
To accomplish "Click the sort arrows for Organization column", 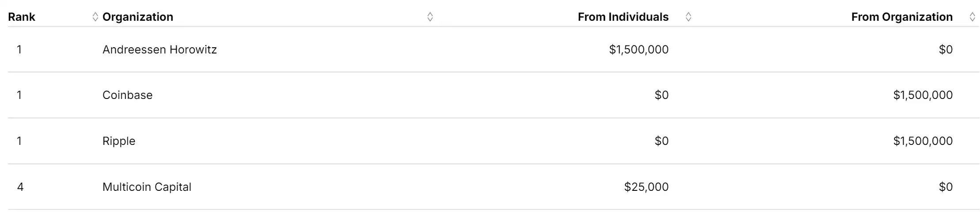I will coord(430,17).
